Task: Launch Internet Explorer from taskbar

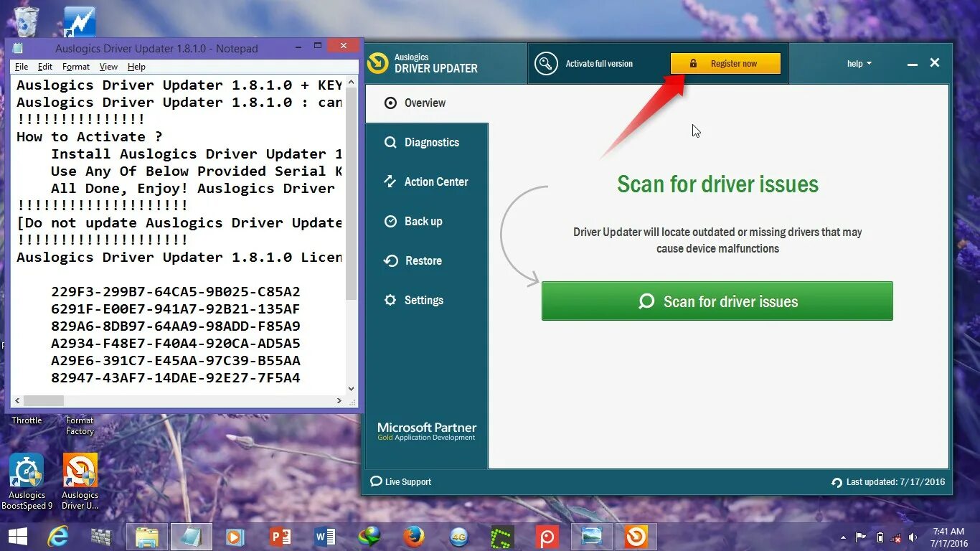Action: click(60, 537)
